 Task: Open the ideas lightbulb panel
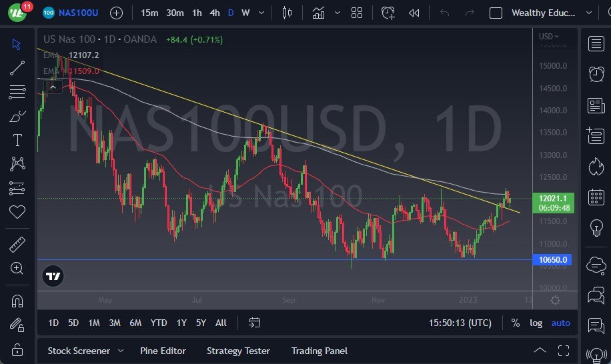(596, 227)
